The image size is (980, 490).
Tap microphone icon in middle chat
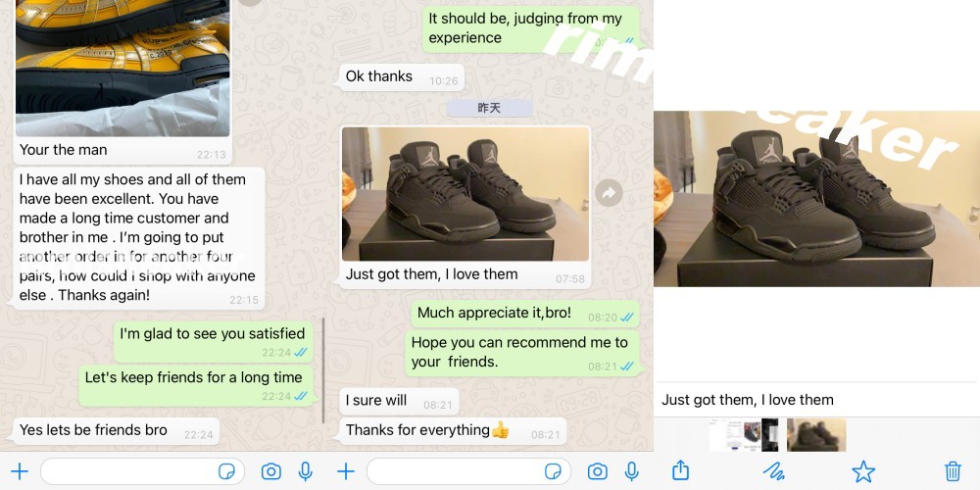631,471
